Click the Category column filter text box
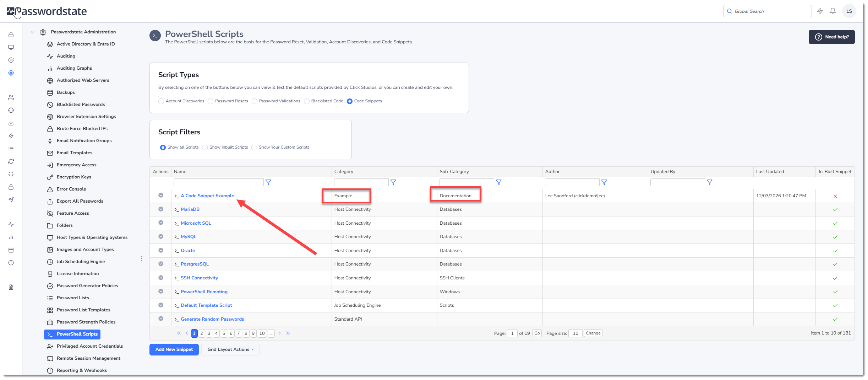868x380 pixels. click(361, 182)
